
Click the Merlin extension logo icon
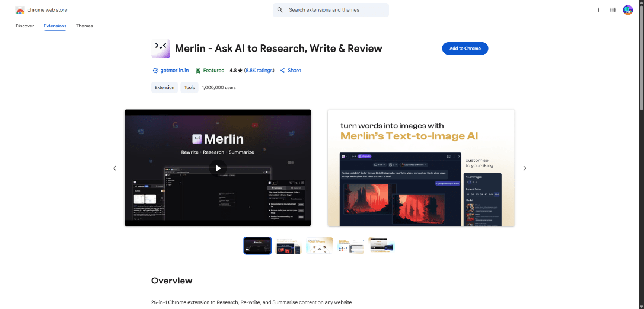coord(161,49)
